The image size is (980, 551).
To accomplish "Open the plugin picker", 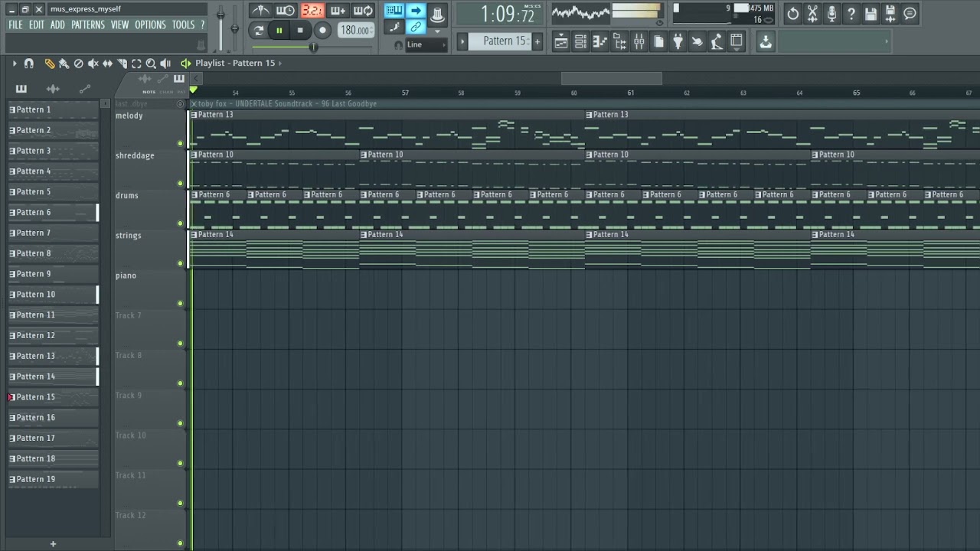I will [678, 42].
